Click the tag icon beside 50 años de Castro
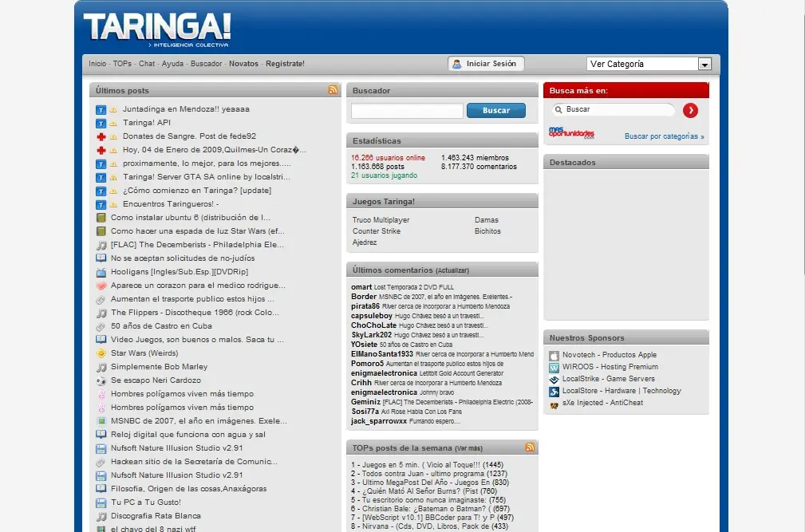 pyautogui.click(x=101, y=327)
